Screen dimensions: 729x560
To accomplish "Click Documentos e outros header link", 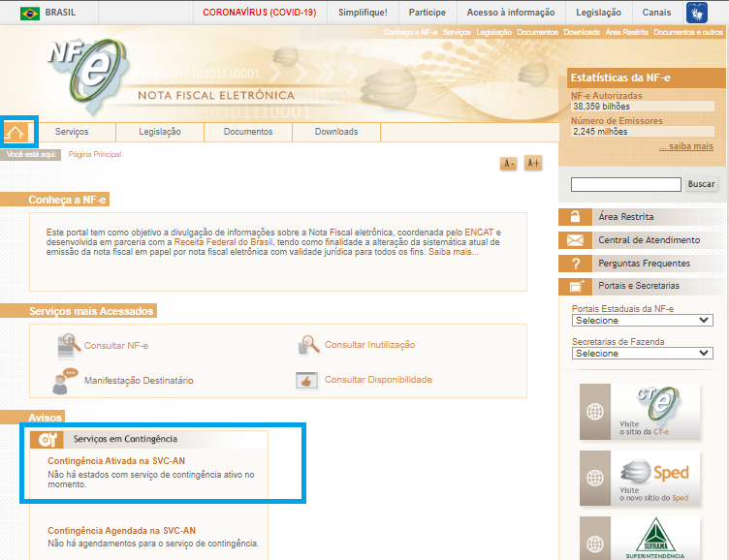I will (688, 32).
